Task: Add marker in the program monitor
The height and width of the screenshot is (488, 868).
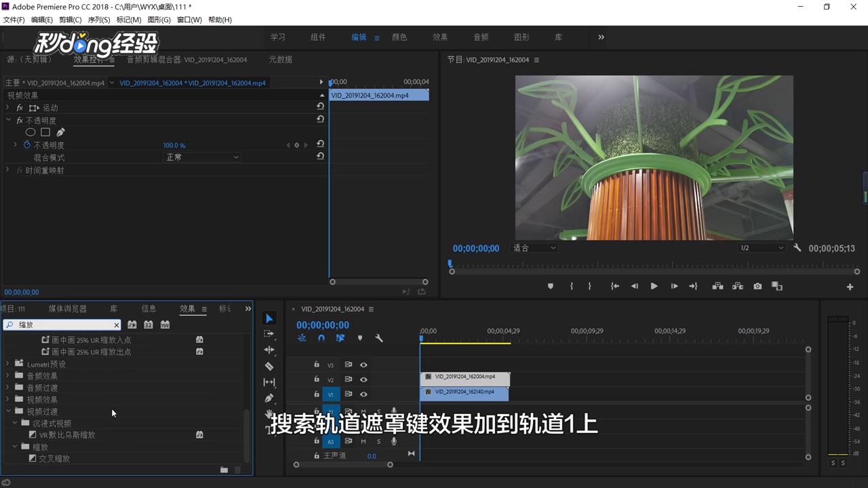Action: tap(551, 286)
